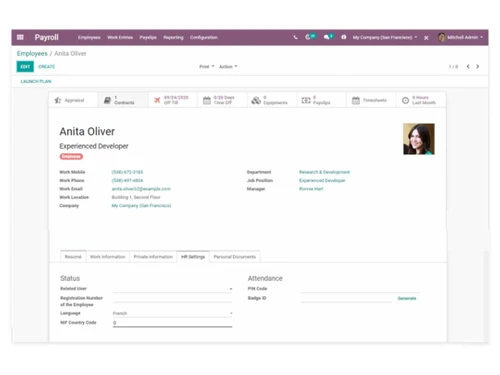Open My Company (San Francisco) company switcher
500x375 pixels.
point(385,37)
